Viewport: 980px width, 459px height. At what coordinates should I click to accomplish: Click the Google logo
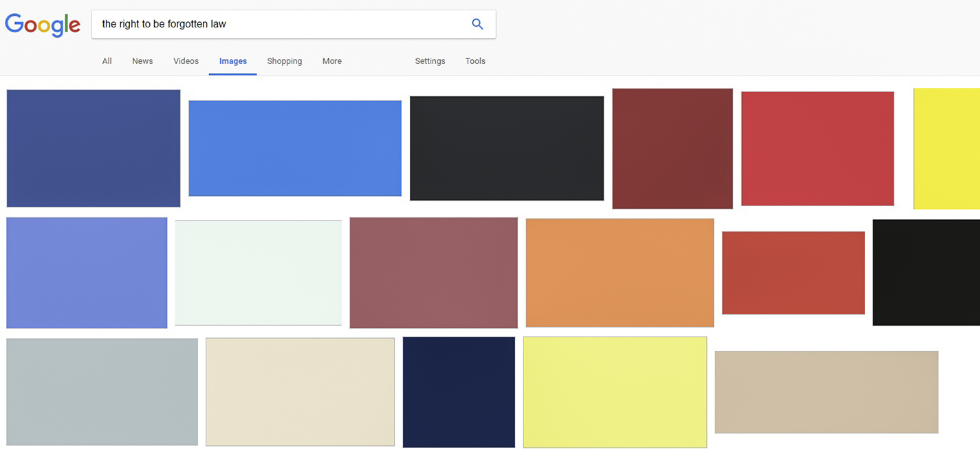click(x=43, y=25)
